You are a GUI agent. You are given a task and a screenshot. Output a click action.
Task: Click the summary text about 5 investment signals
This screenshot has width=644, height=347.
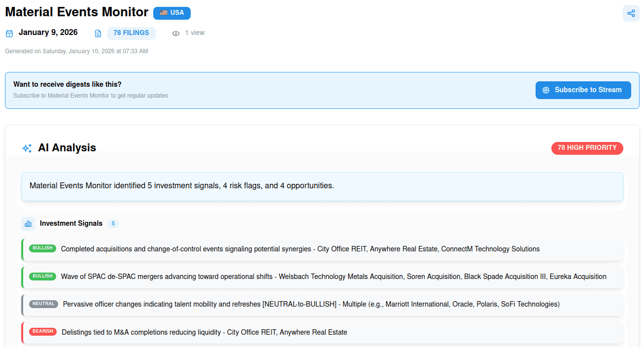181,186
